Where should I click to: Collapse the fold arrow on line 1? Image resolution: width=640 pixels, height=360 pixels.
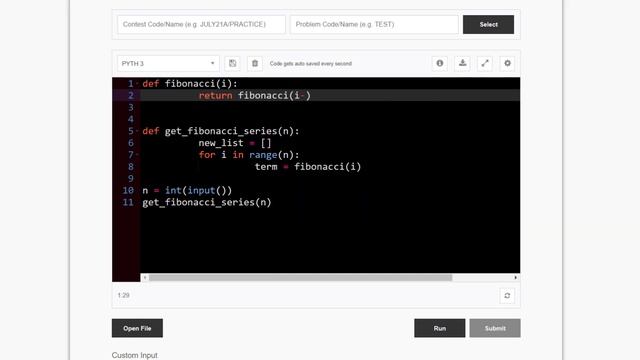(137, 84)
